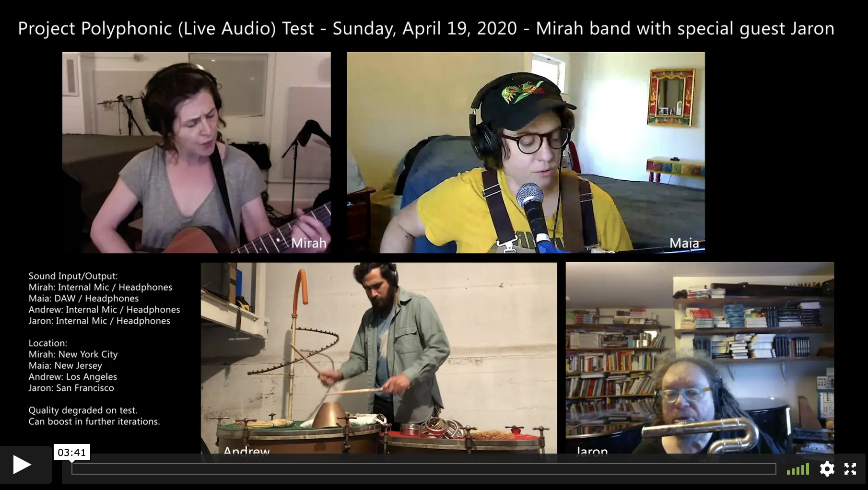Adjust volume using the green bars
This screenshot has width=868, height=490.
(798, 469)
